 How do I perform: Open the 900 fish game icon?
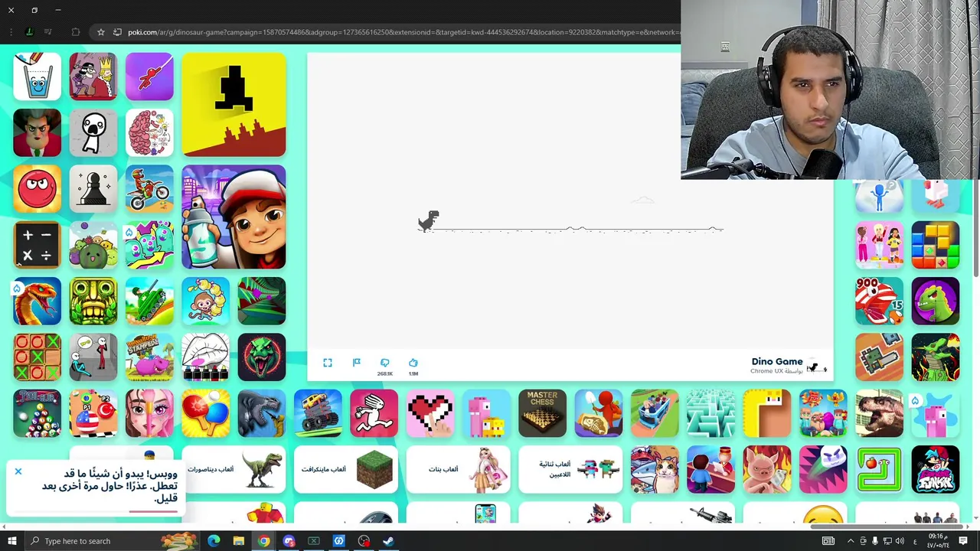879,301
